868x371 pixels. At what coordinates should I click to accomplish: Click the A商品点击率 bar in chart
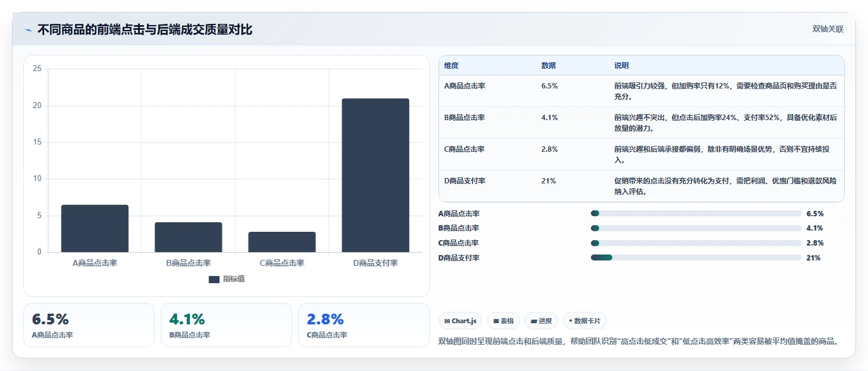[95, 228]
